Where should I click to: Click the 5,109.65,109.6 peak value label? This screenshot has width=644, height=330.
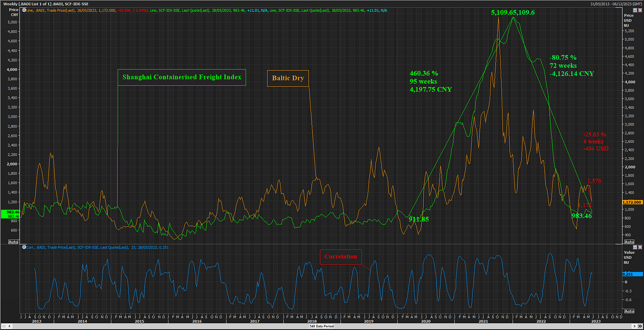[513, 12]
